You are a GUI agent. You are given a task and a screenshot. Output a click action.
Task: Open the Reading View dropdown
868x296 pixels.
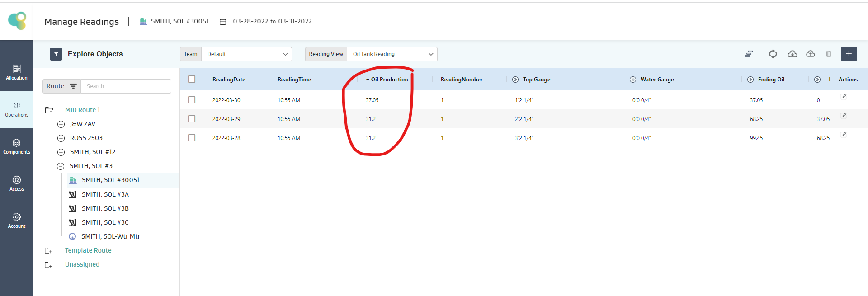392,54
